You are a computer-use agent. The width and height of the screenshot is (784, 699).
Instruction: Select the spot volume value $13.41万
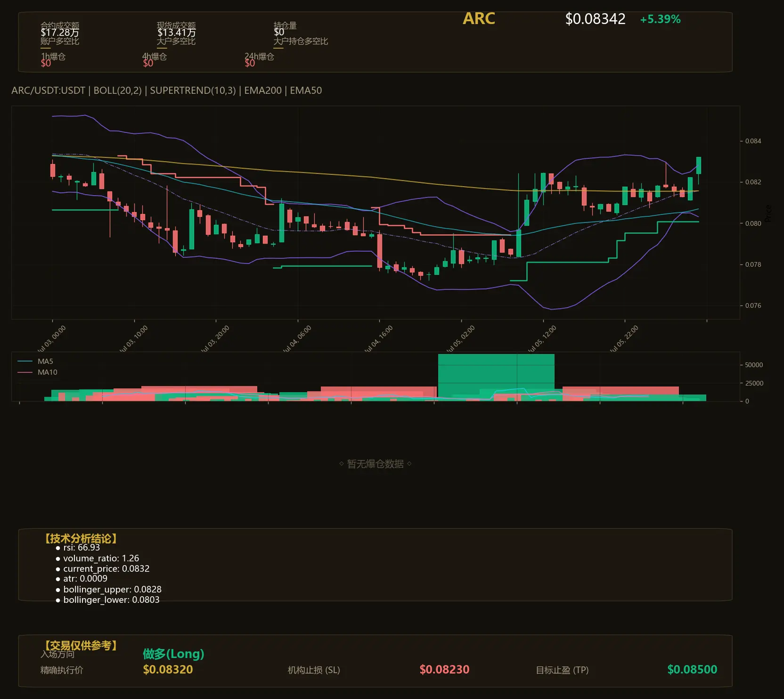pos(176,33)
